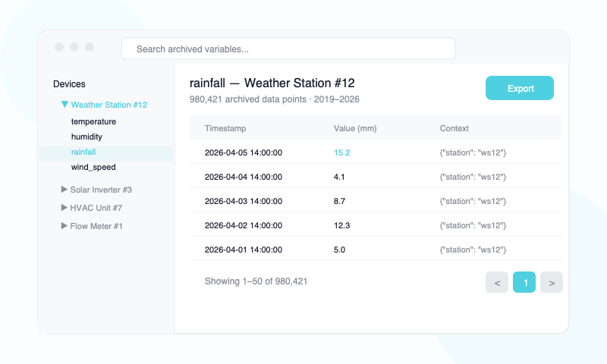Click the value 5.0
The width and height of the screenshot is (607, 364).
pos(339,250)
